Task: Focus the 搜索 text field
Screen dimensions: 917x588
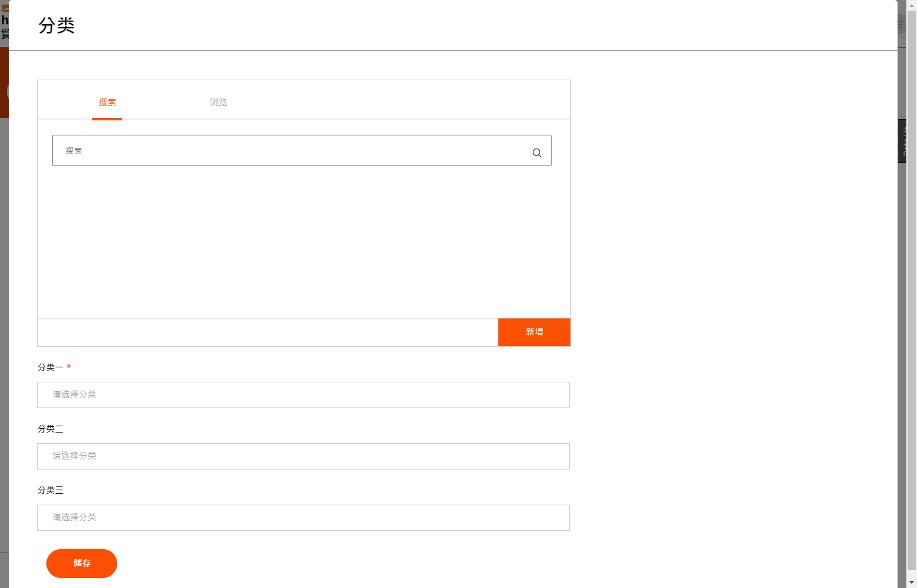Action: pos(301,150)
